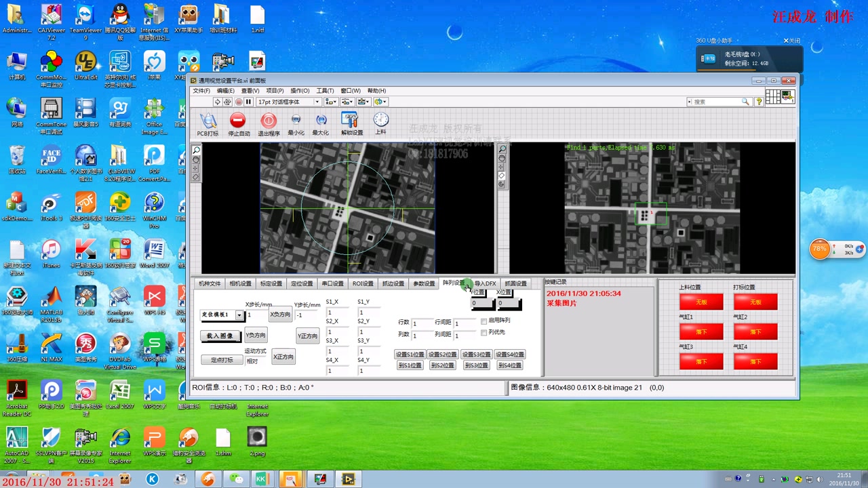The image size is (868, 488).
Task: Select the rotated rectangle tool on right image
Action: [502, 176]
